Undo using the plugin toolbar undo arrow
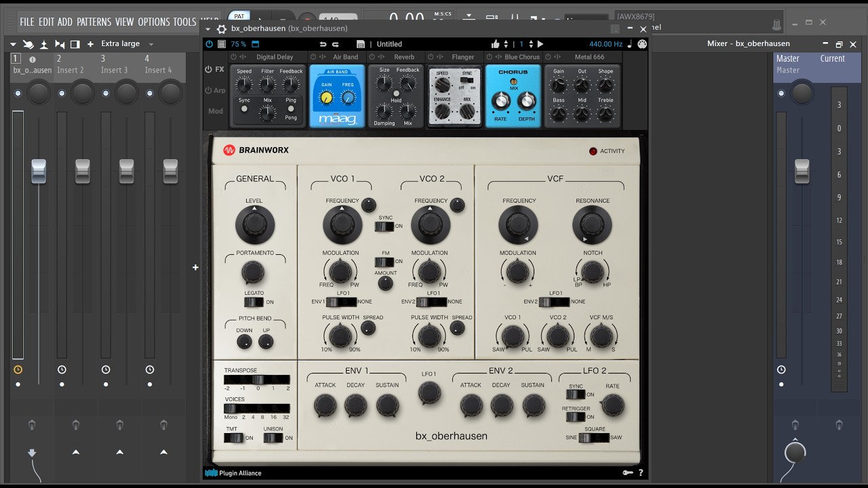Screen dimensions: 868x488 click(323, 44)
